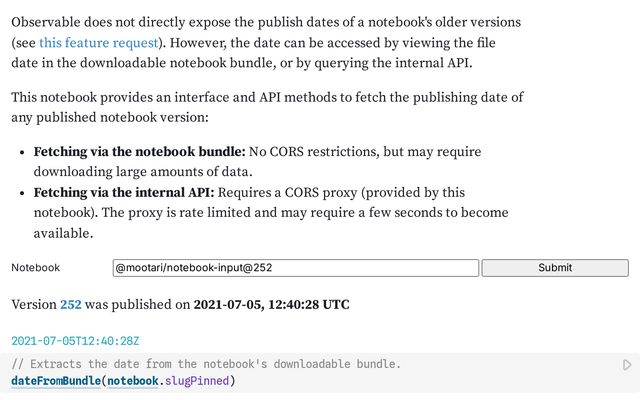The image size is (640, 400).
Task: Open the version 252 link
Action: [x=71, y=304]
